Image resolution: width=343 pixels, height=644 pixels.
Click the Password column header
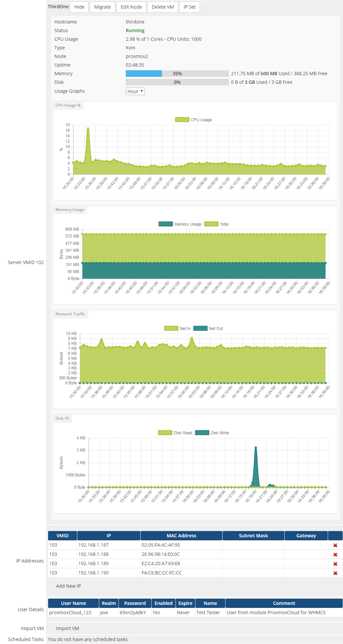coord(135,603)
